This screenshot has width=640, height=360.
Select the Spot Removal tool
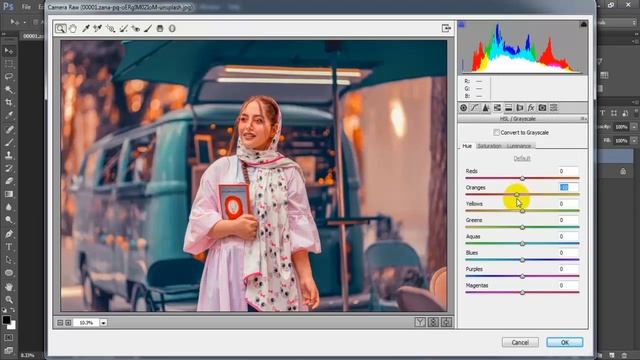(123, 29)
